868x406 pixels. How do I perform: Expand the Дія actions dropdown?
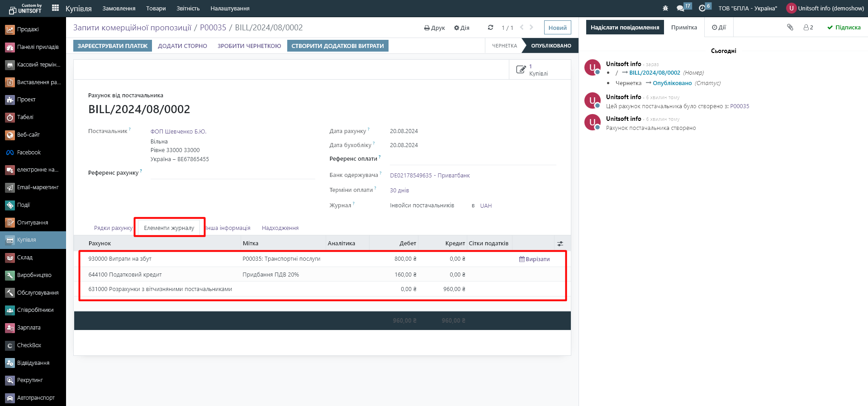tap(462, 28)
